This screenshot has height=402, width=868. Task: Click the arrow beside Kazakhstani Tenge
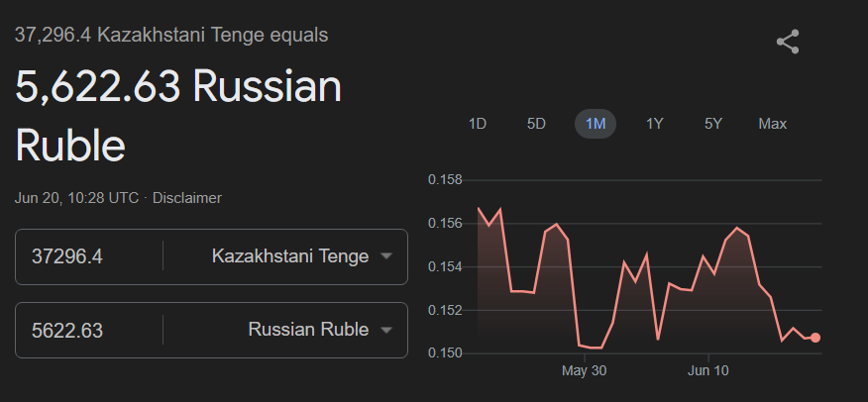(386, 257)
